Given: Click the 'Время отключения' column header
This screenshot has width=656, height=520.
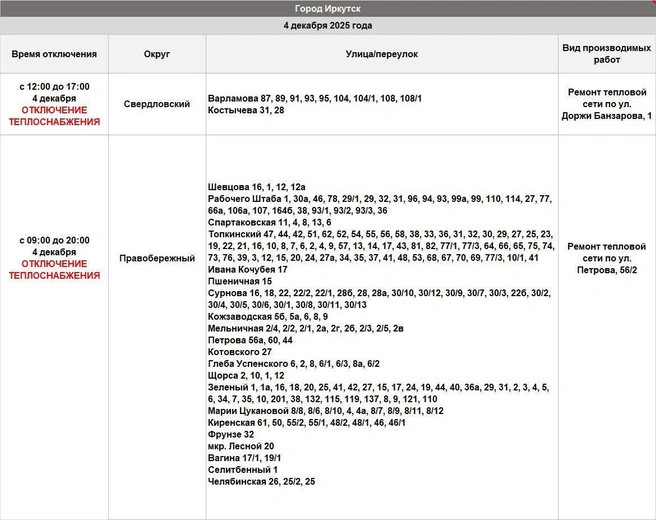Looking at the screenshot, I should coord(54,54).
